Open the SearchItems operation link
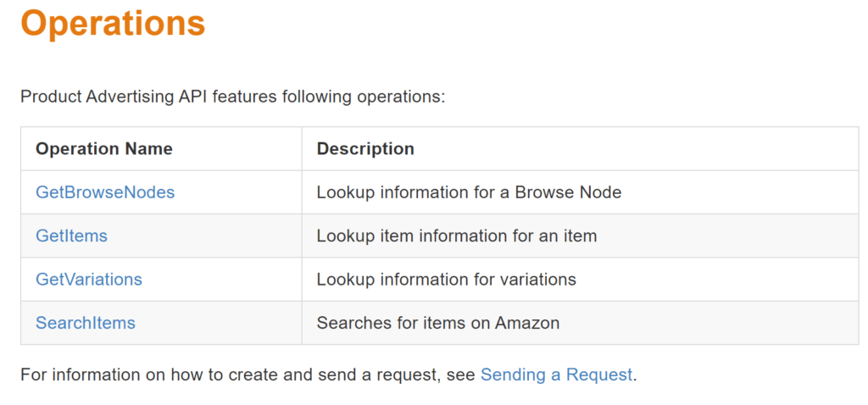The width and height of the screenshot is (868, 405). coord(86,323)
